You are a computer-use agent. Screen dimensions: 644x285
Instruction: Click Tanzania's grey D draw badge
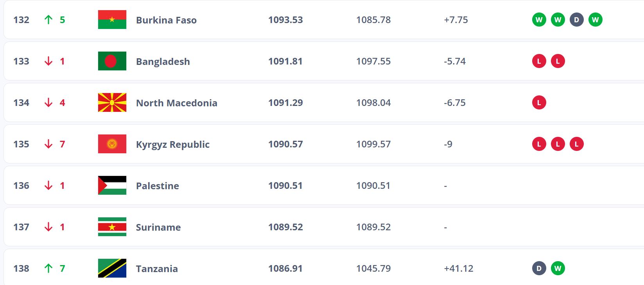click(539, 268)
